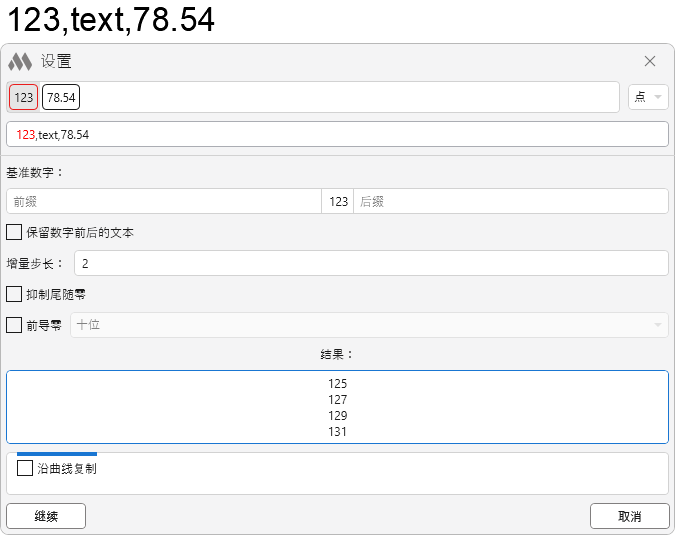Click the 前缀 prefix input field
The image size is (675, 535).
[163, 201]
